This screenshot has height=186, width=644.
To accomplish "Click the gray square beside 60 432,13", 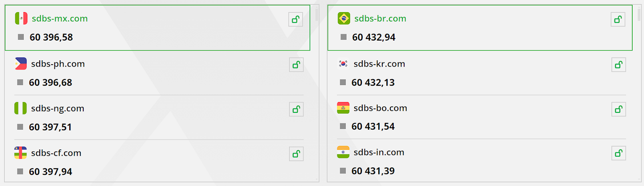I will click(343, 82).
